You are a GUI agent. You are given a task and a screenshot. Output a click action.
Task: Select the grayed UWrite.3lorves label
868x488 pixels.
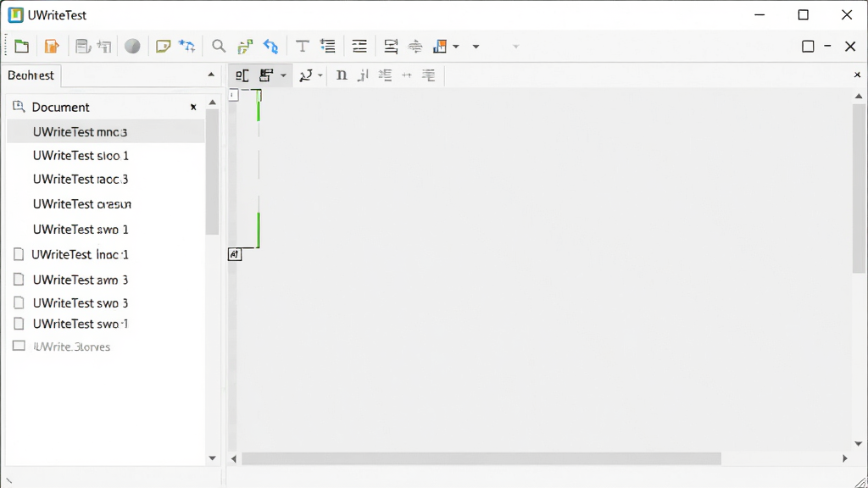pyautogui.click(x=71, y=347)
